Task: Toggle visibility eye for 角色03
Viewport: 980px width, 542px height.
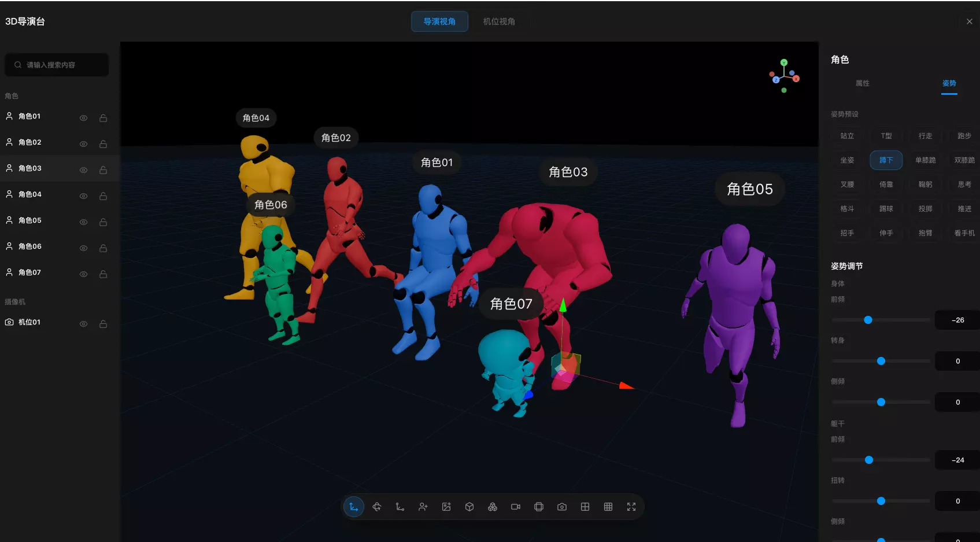Action: coord(83,170)
